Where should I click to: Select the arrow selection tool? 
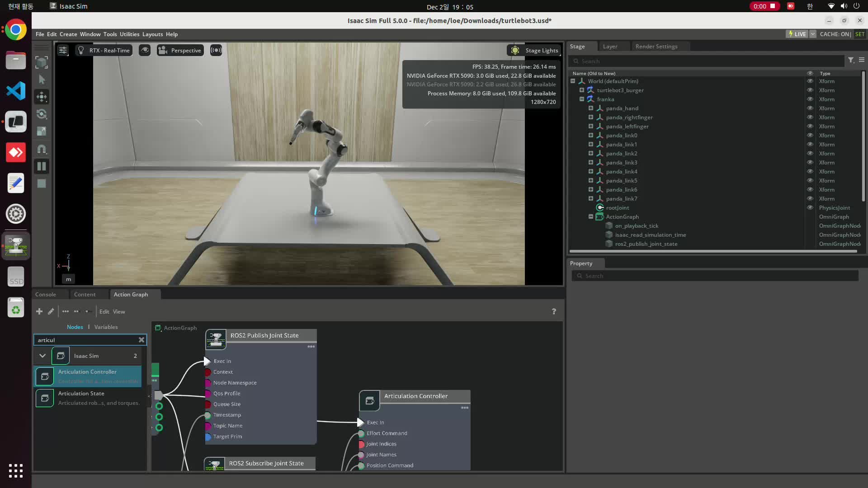[x=42, y=79]
